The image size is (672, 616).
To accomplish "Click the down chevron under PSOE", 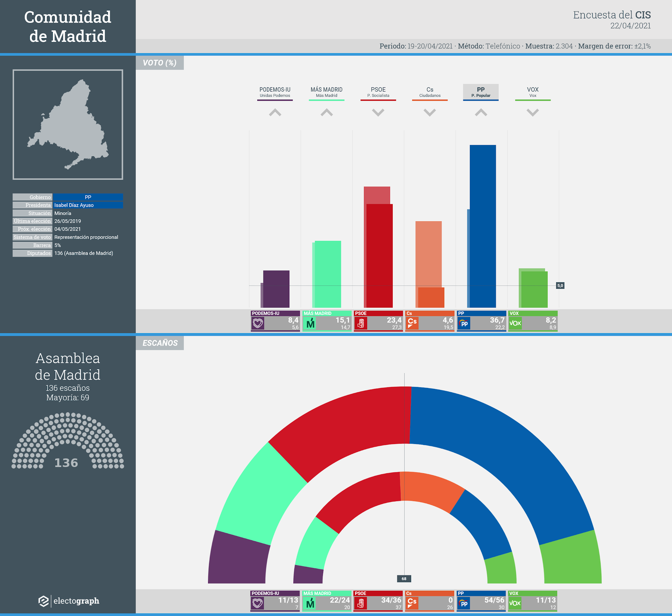I will [x=378, y=113].
